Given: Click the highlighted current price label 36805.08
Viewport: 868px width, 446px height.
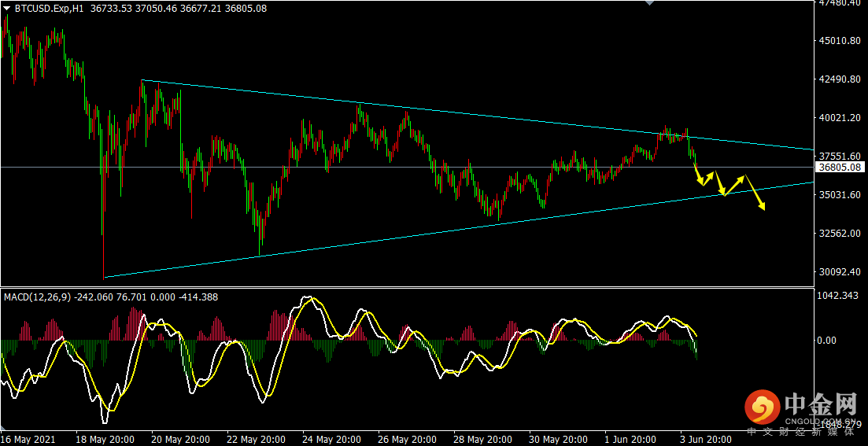Looking at the screenshot, I should coord(841,166).
